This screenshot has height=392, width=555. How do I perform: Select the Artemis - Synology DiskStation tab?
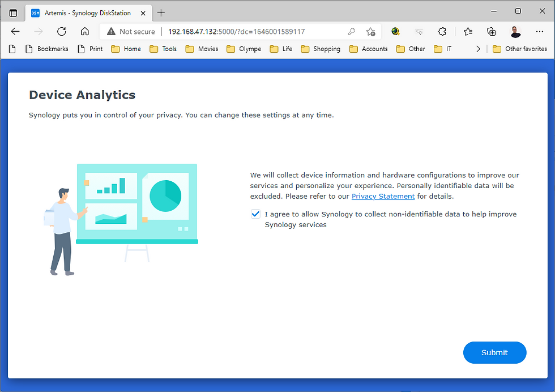pos(88,13)
